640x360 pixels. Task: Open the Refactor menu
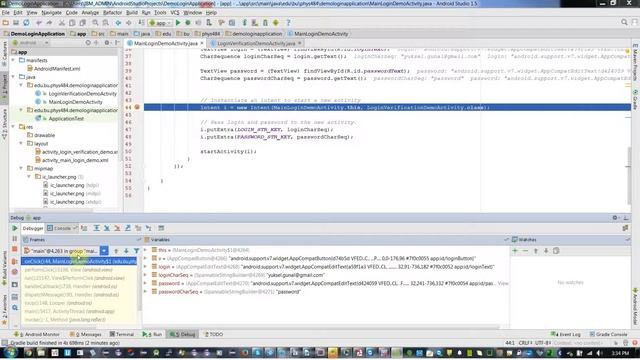coord(112,13)
